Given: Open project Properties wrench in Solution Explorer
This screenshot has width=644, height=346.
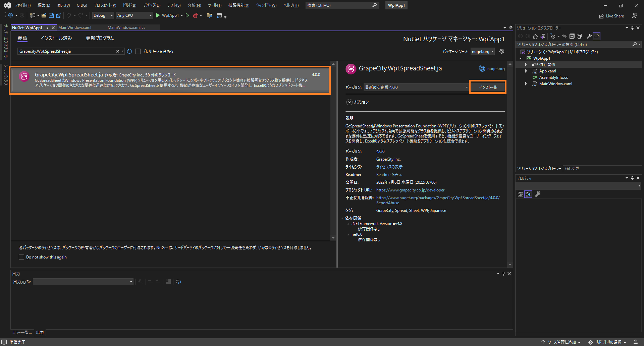Looking at the screenshot, I should (x=589, y=36).
